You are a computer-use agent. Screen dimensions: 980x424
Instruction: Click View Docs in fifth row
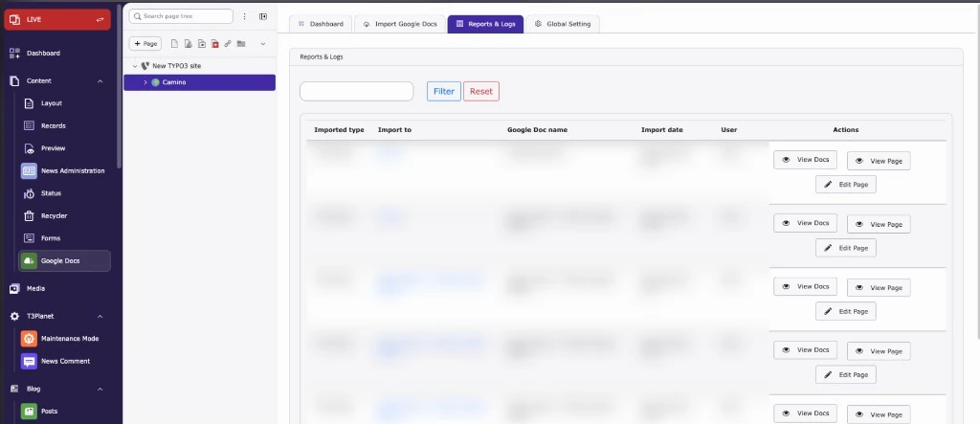click(805, 413)
